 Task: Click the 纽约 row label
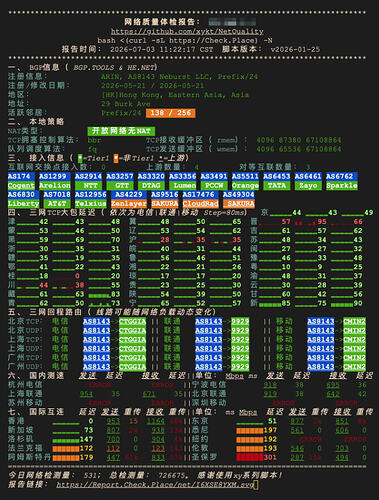click(200, 439)
